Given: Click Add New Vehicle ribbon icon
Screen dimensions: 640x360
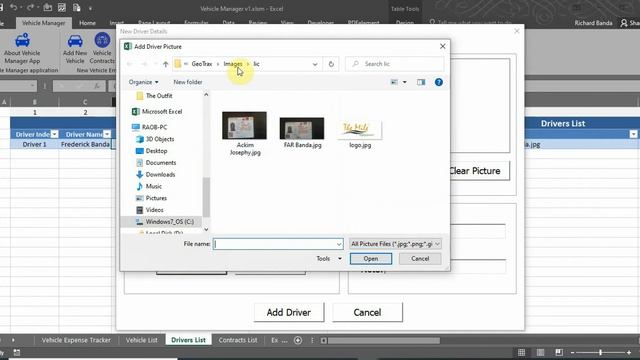Looking at the screenshot, I should tap(75, 49).
